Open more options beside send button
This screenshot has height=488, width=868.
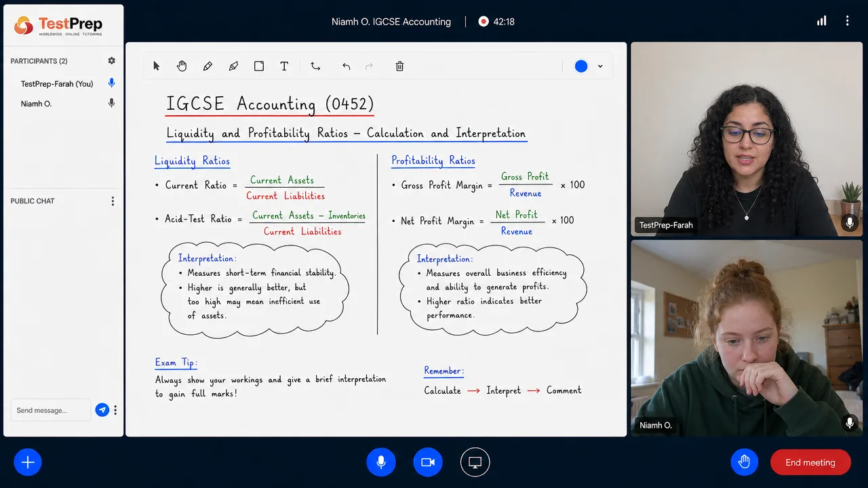tap(115, 410)
